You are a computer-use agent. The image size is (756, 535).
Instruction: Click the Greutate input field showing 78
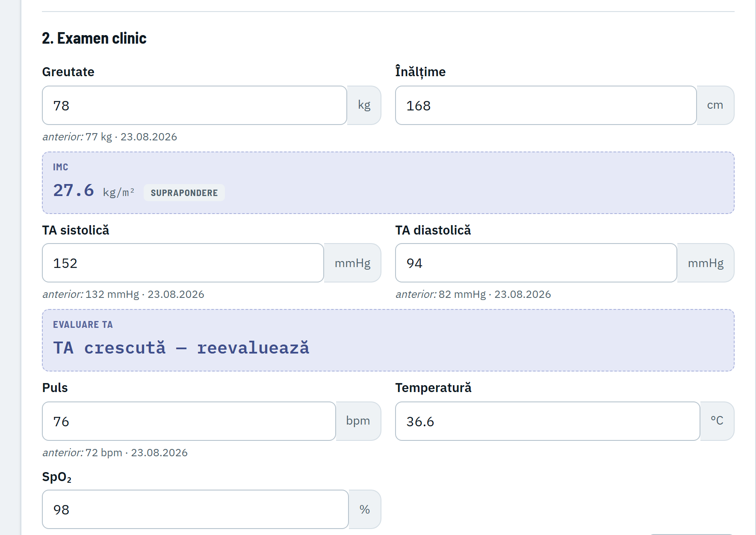(x=195, y=105)
